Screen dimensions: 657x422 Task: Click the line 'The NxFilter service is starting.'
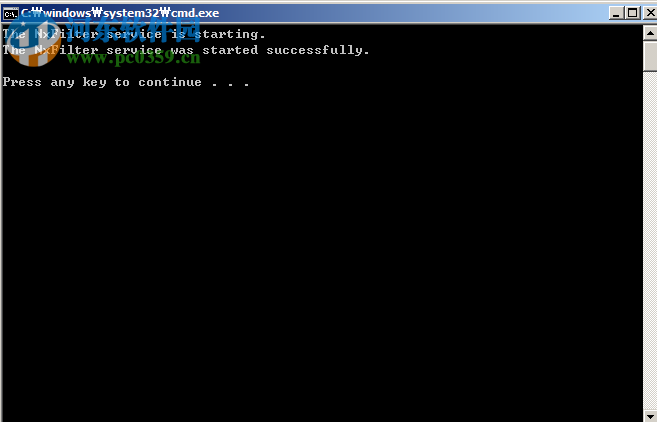click(x=134, y=34)
